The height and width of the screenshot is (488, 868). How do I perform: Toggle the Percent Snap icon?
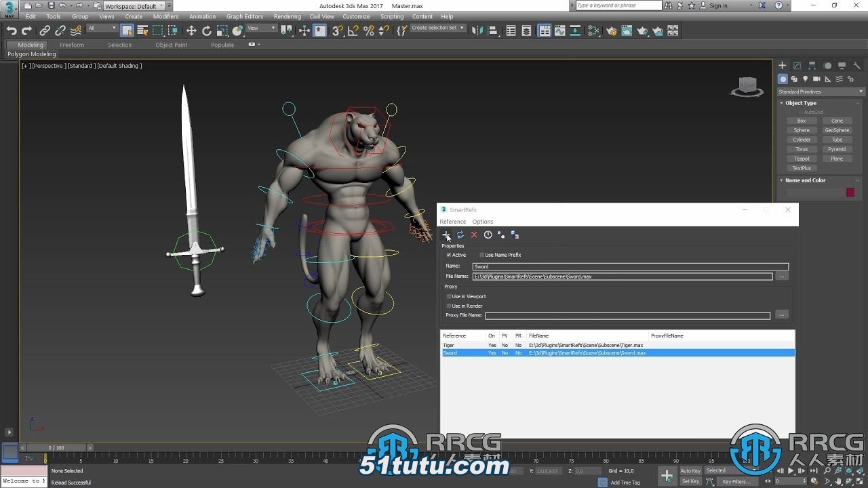tap(369, 30)
